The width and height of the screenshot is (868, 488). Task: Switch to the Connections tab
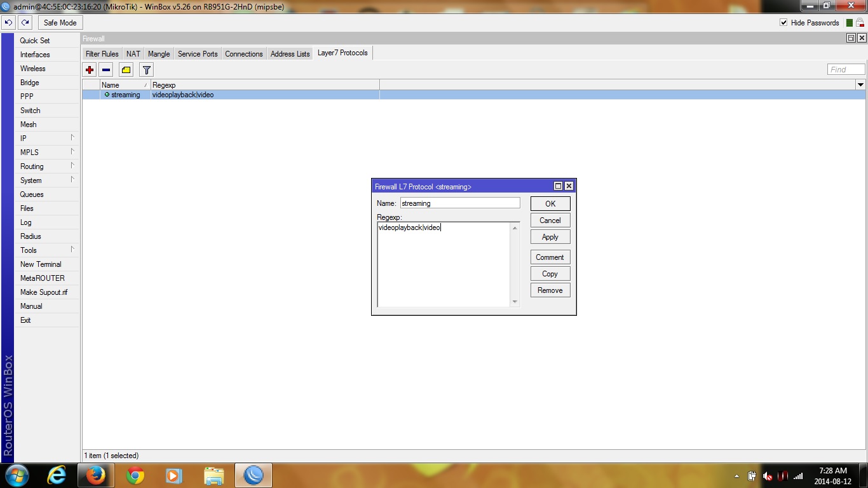[244, 53]
